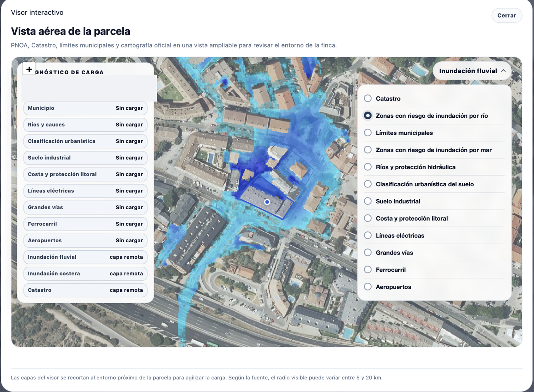Click Costa y protección litoral diagnostic row
Viewport: 534px width, 392px height.
point(85,174)
